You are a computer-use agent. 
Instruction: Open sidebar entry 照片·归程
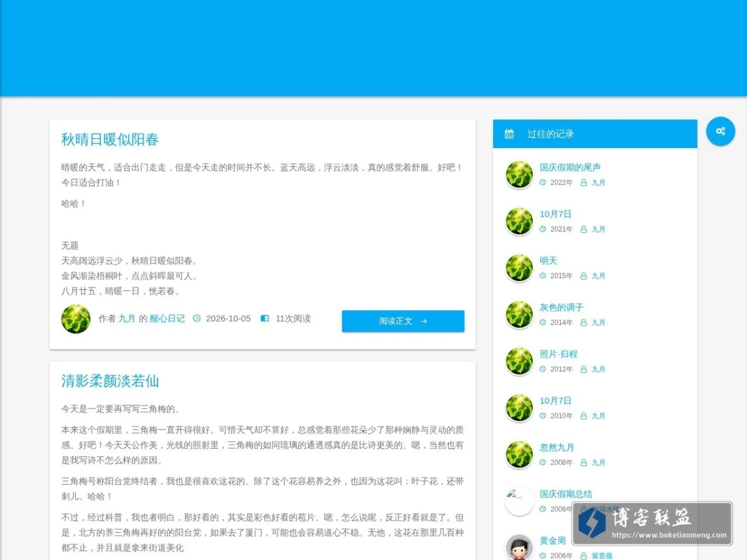558,354
